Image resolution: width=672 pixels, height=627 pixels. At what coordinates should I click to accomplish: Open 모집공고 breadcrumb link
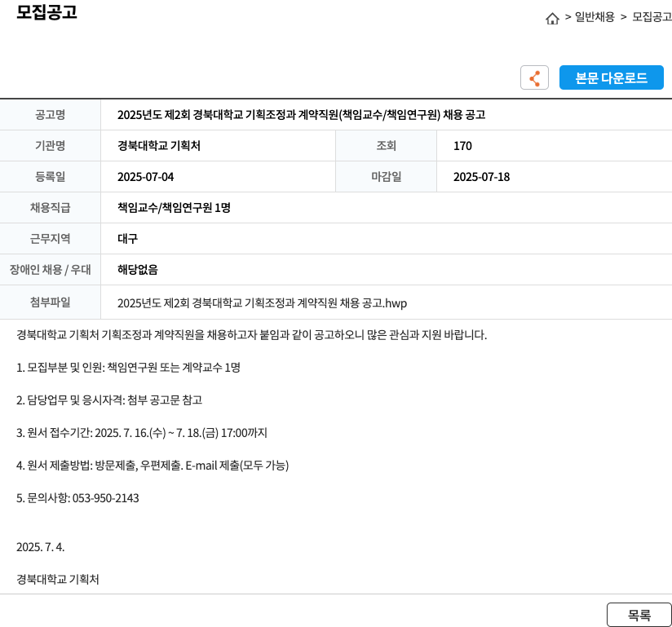pos(652,17)
